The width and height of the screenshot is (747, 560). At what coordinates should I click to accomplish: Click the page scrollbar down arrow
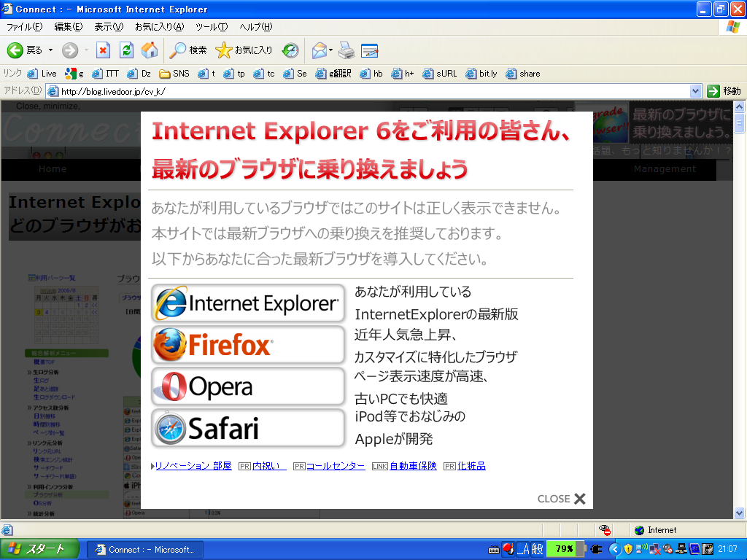pyautogui.click(x=739, y=513)
